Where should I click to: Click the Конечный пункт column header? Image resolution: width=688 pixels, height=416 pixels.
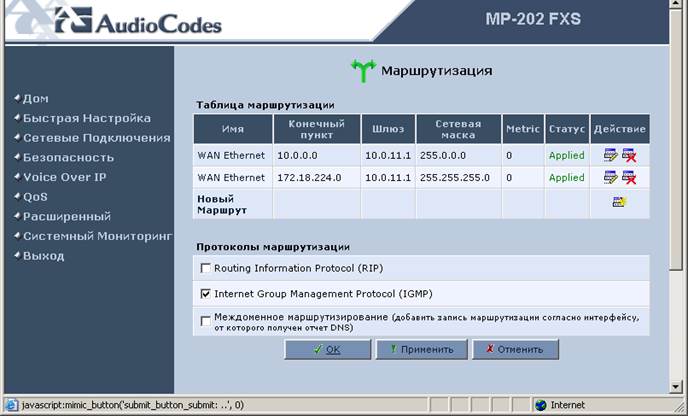(316, 129)
